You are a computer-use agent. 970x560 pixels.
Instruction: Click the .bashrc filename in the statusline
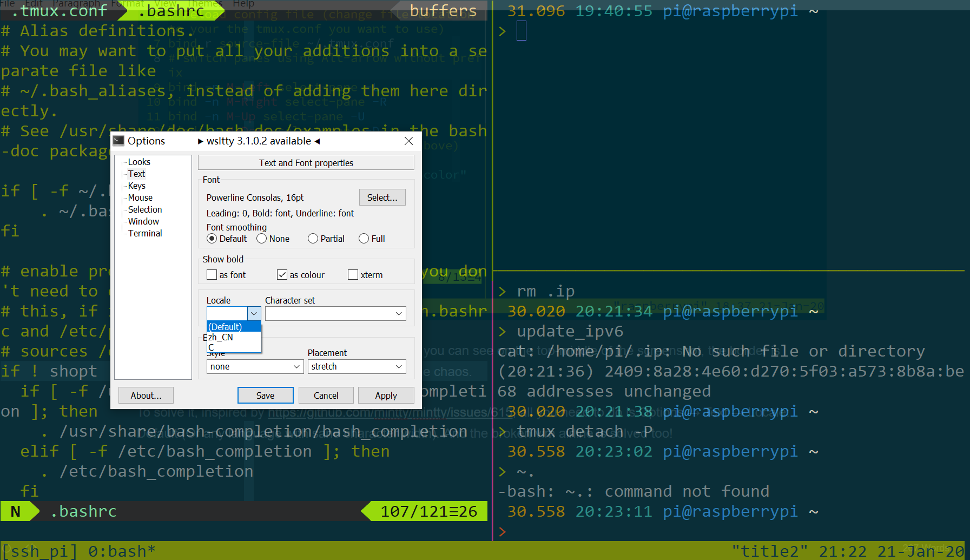(x=83, y=511)
